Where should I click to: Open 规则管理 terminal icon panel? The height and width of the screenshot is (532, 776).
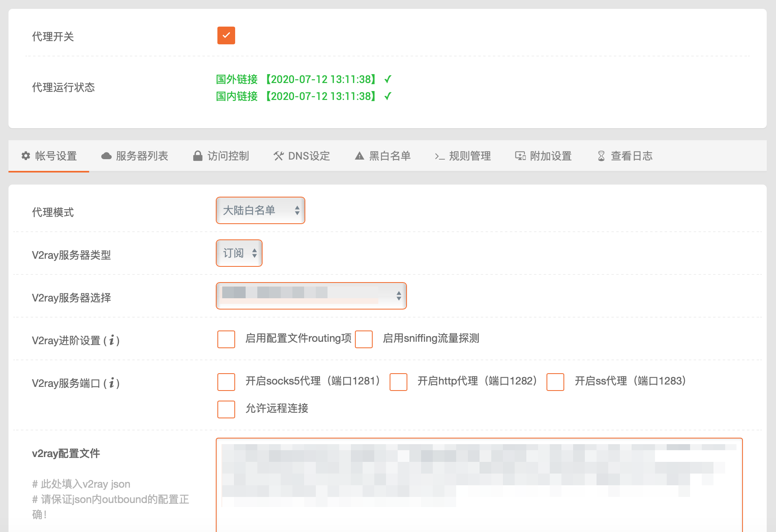(x=466, y=156)
